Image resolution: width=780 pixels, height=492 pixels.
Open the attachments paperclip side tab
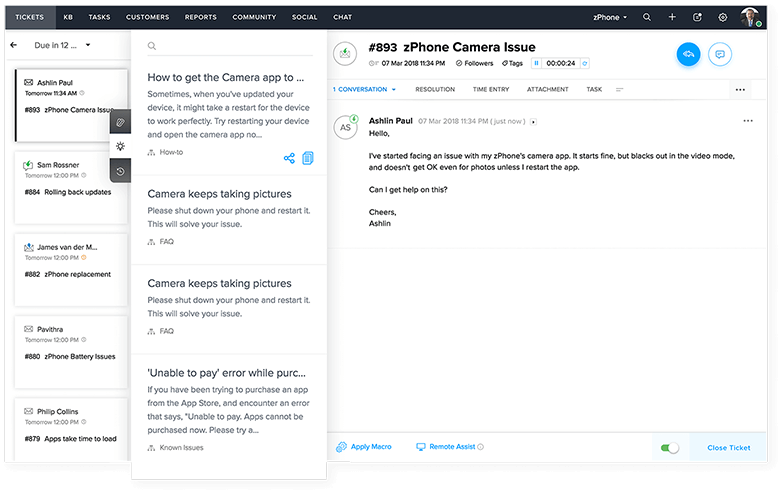point(119,121)
